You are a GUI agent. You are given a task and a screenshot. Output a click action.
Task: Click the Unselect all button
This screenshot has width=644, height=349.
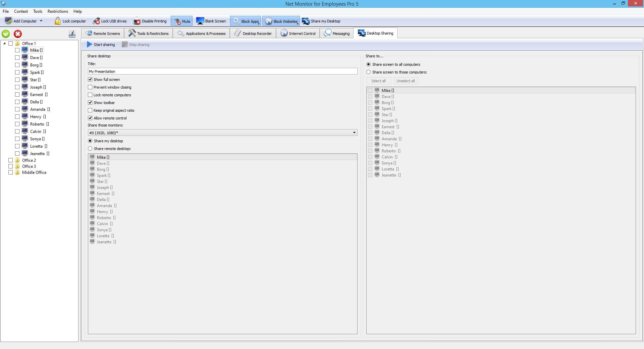coord(406,81)
